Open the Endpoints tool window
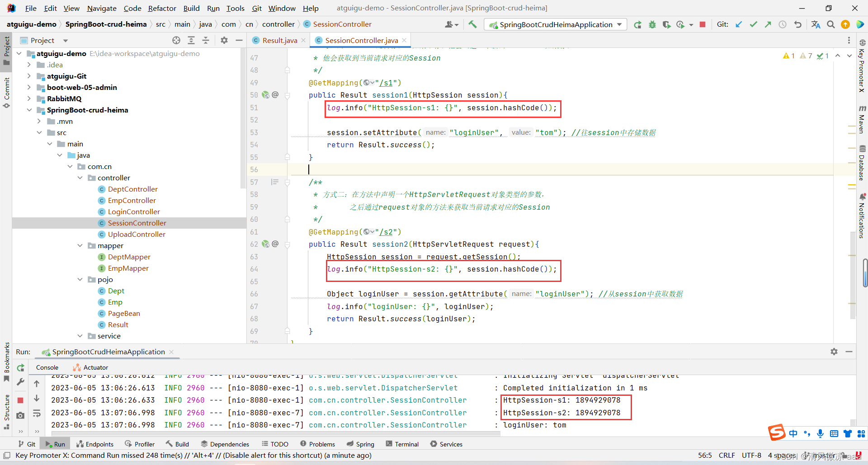Screen dimensions: 868x465 pos(95,444)
